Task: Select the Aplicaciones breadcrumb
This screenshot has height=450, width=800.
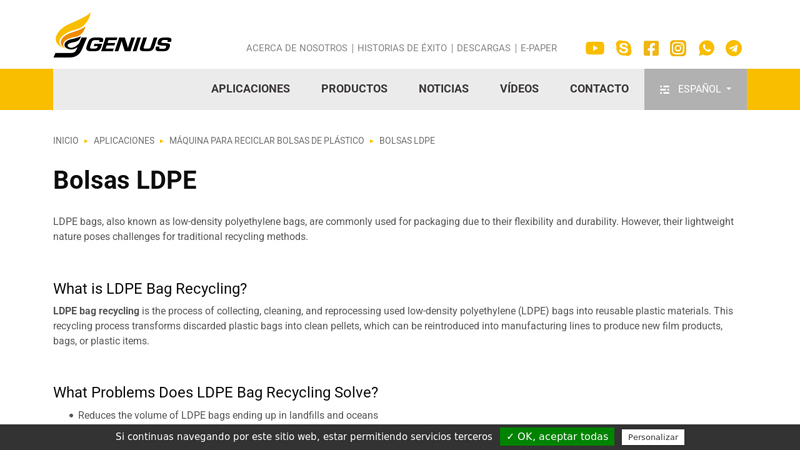Action: 123,141
